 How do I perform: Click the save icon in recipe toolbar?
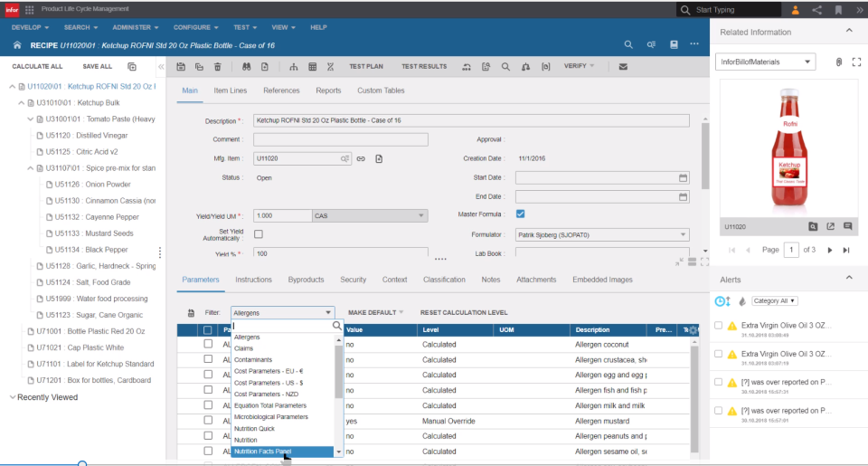coord(183,67)
